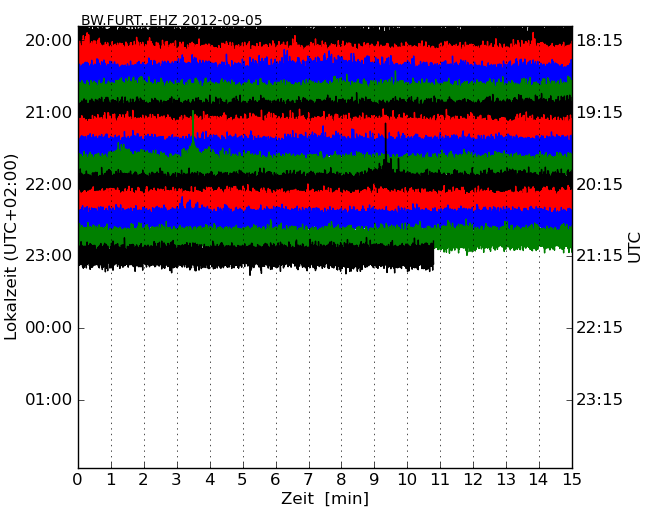The width and height of the screenshot is (650, 520).
Task: Select the 21:00 local time label
Action: coord(49,112)
